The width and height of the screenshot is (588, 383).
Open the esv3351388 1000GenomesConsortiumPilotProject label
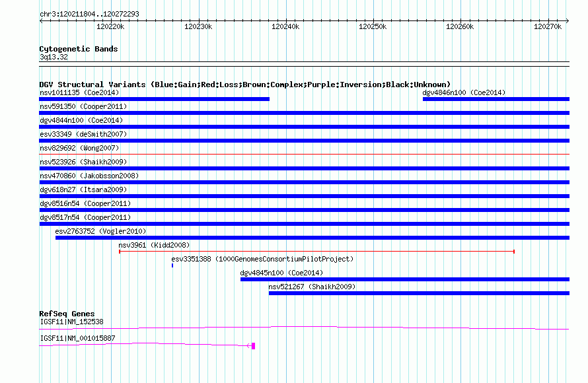(x=262, y=259)
